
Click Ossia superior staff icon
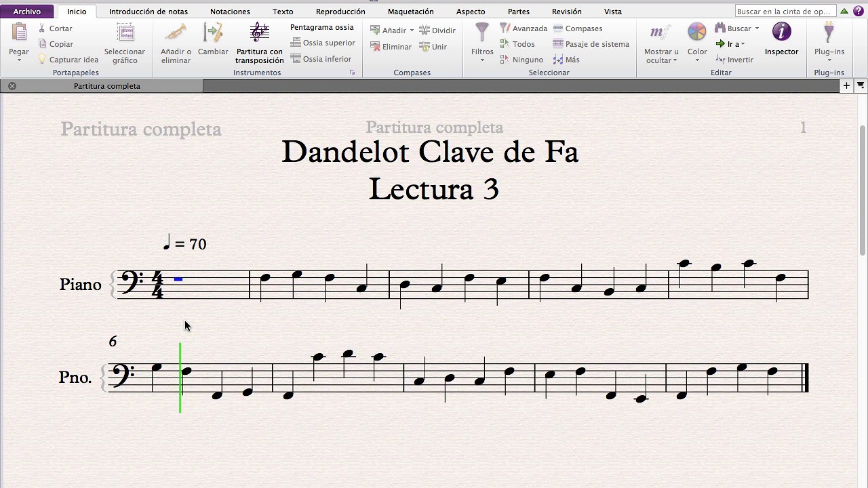pyautogui.click(x=296, y=43)
